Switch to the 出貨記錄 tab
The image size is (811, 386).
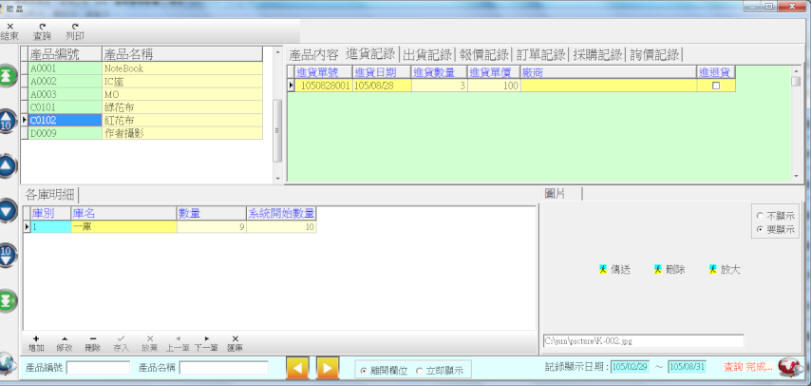(x=427, y=54)
